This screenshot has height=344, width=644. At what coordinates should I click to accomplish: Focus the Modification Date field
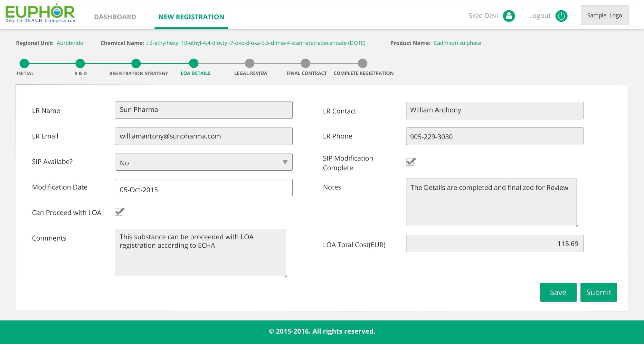click(x=204, y=188)
